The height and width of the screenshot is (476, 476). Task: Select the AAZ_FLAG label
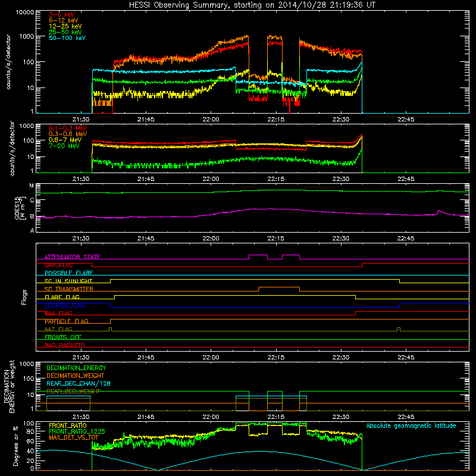click(58, 329)
